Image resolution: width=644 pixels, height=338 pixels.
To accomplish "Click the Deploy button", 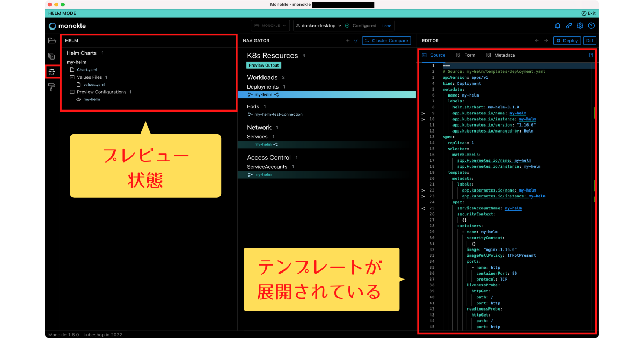I will coord(567,41).
